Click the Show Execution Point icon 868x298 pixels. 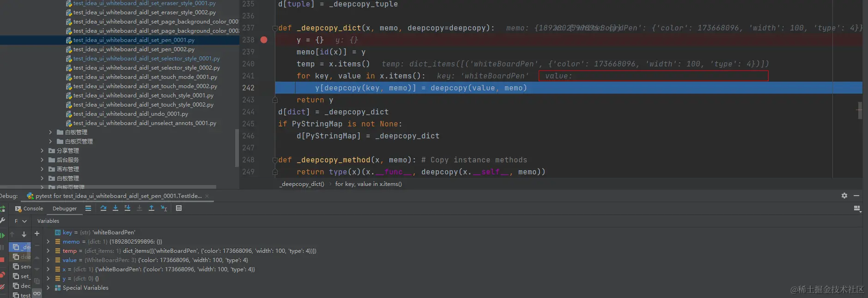[88, 209]
